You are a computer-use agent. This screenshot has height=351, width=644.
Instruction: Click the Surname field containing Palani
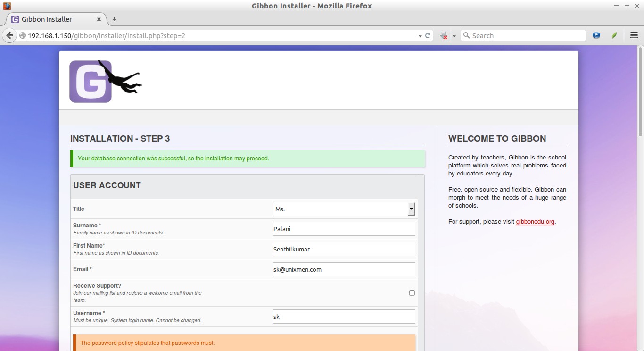(344, 229)
